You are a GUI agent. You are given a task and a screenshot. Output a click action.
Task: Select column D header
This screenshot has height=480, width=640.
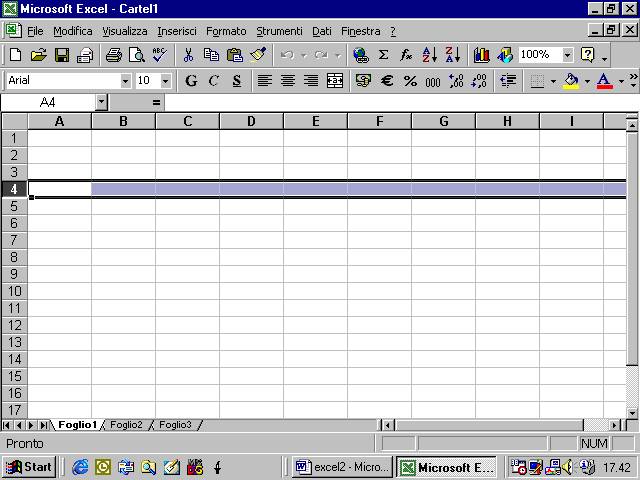[251, 121]
